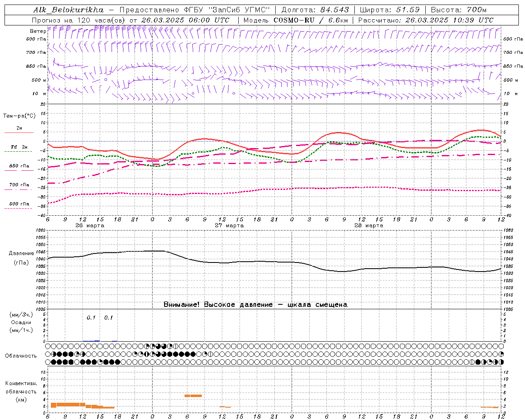Viewport: 525px width, 420px height.
Task: Select the 'Предоставлено ФГБУ "ЗапСиб УГМС"' provider text
Action: point(195,10)
